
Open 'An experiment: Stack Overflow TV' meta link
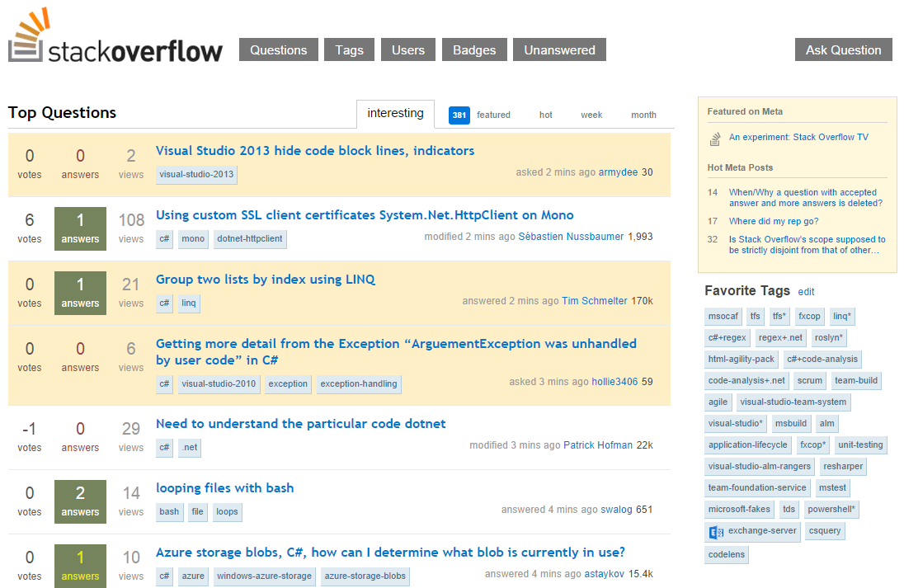(798, 137)
